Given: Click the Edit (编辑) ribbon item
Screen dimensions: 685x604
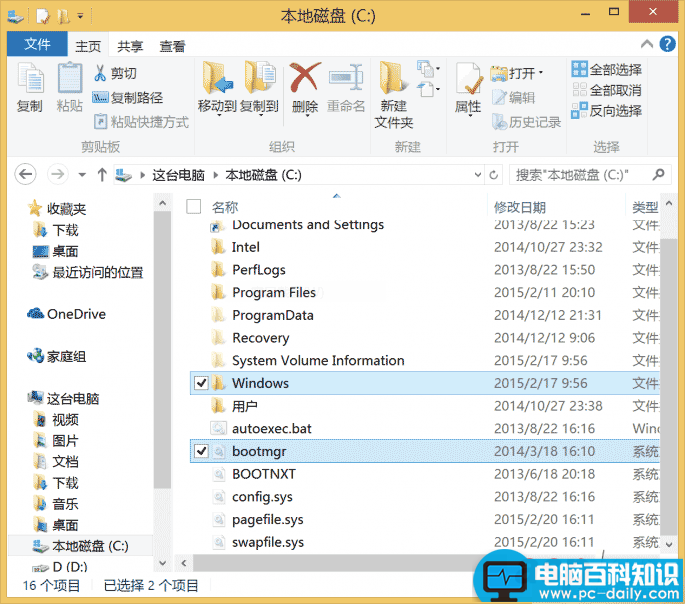Looking at the screenshot, I should coord(513,97).
